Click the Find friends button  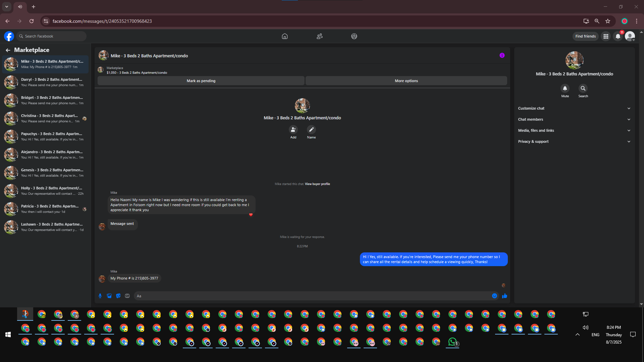(x=585, y=36)
